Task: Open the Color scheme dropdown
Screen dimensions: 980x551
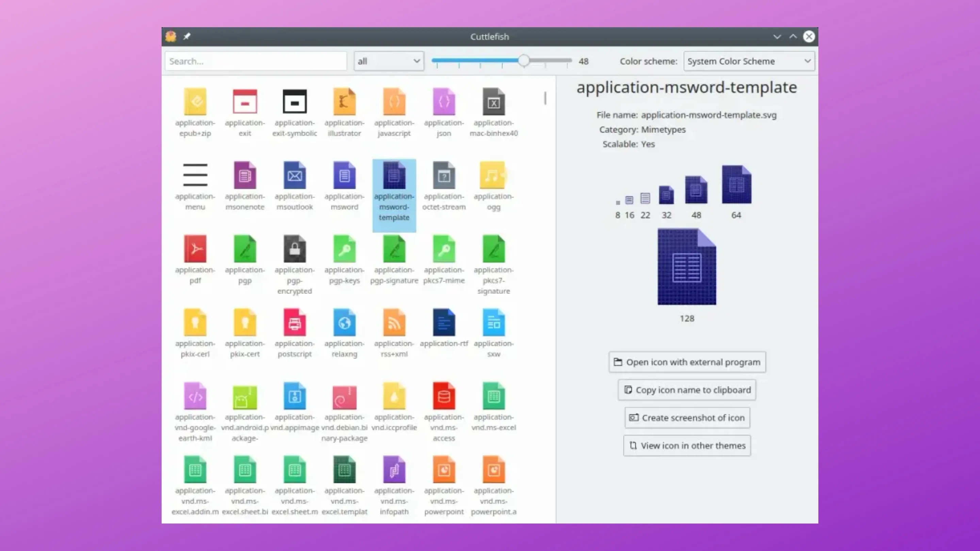Action: click(749, 61)
